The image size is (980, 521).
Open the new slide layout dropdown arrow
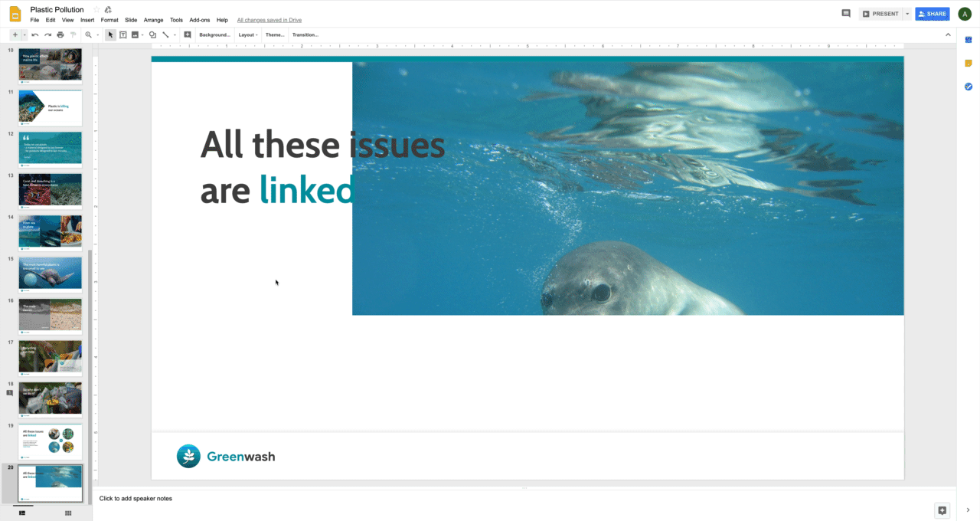(24, 34)
